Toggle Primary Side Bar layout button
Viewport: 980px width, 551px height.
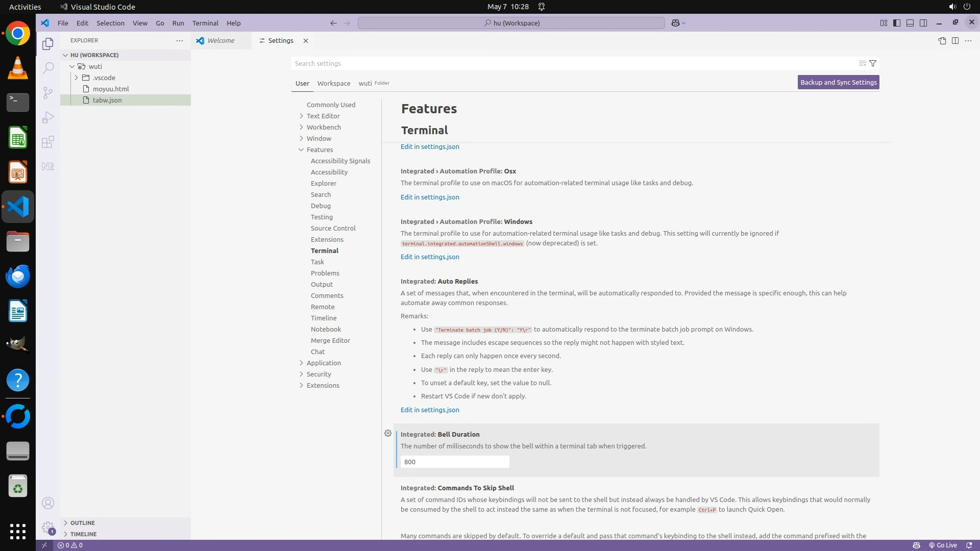pyautogui.click(x=897, y=23)
